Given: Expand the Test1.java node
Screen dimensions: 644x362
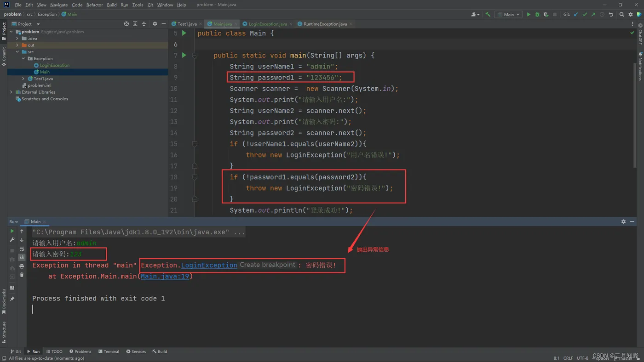Looking at the screenshot, I should point(23,79).
